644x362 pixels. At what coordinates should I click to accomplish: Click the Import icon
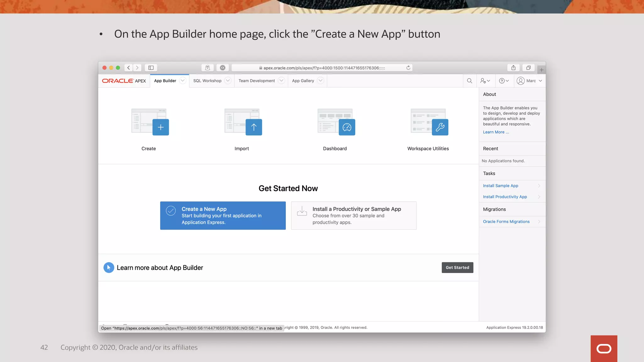243,122
